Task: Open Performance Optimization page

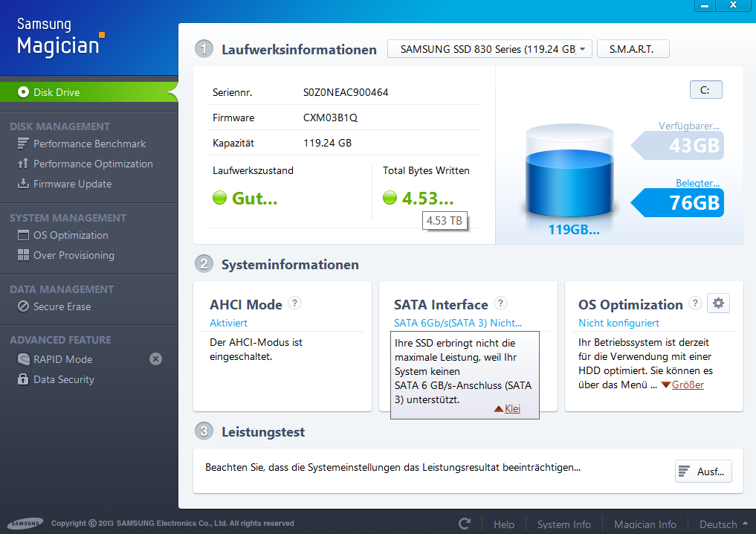Action: [93, 164]
